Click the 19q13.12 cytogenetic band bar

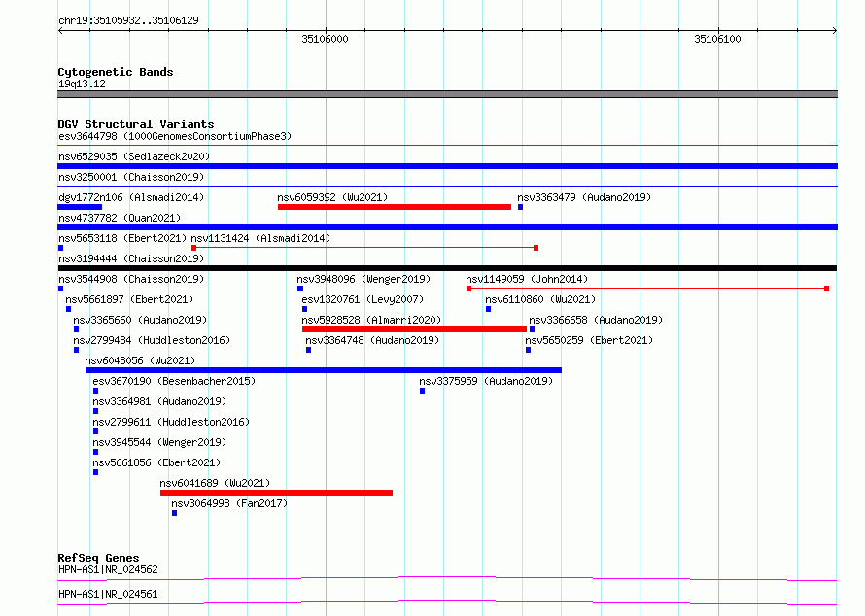tap(447, 94)
